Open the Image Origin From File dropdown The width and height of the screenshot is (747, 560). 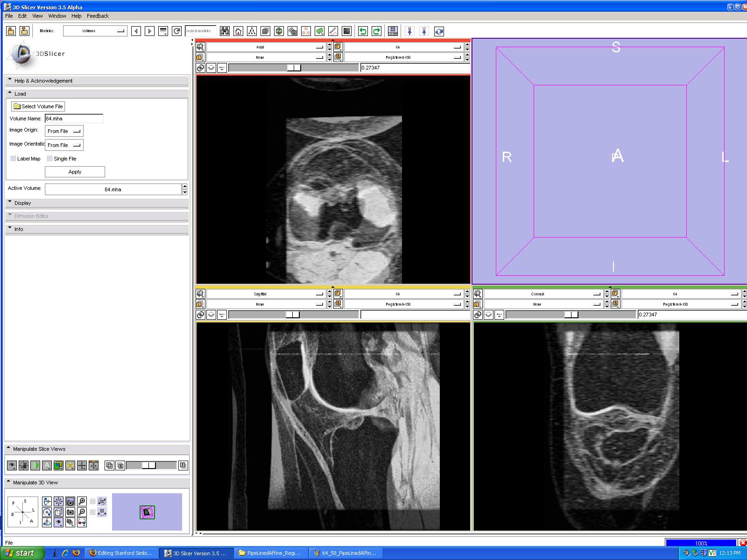point(64,131)
